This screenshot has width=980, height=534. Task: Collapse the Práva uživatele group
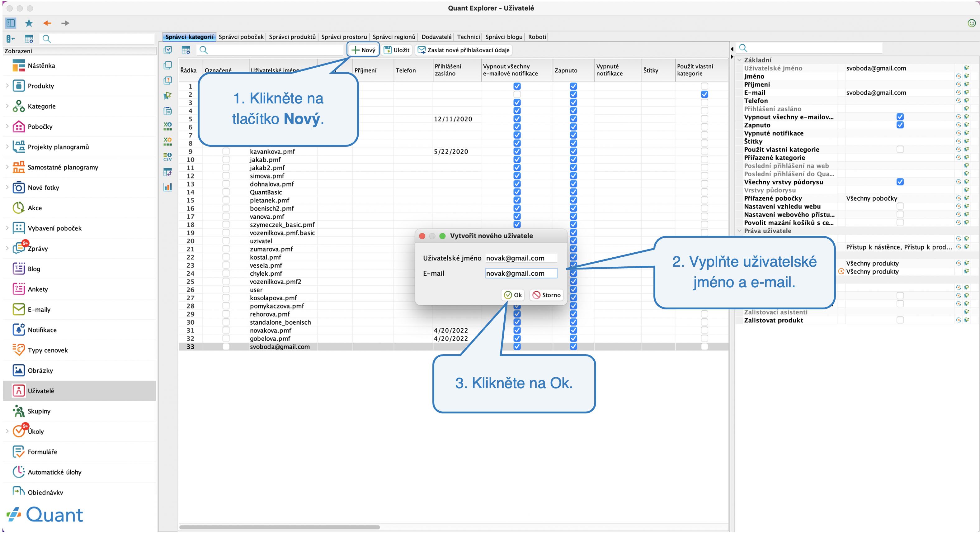tap(740, 231)
